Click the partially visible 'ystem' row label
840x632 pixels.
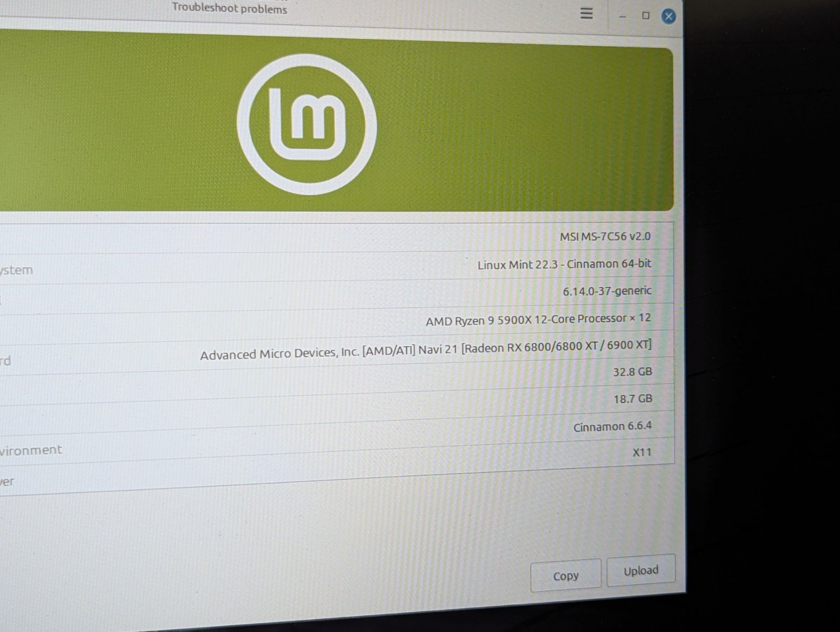(16, 270)
